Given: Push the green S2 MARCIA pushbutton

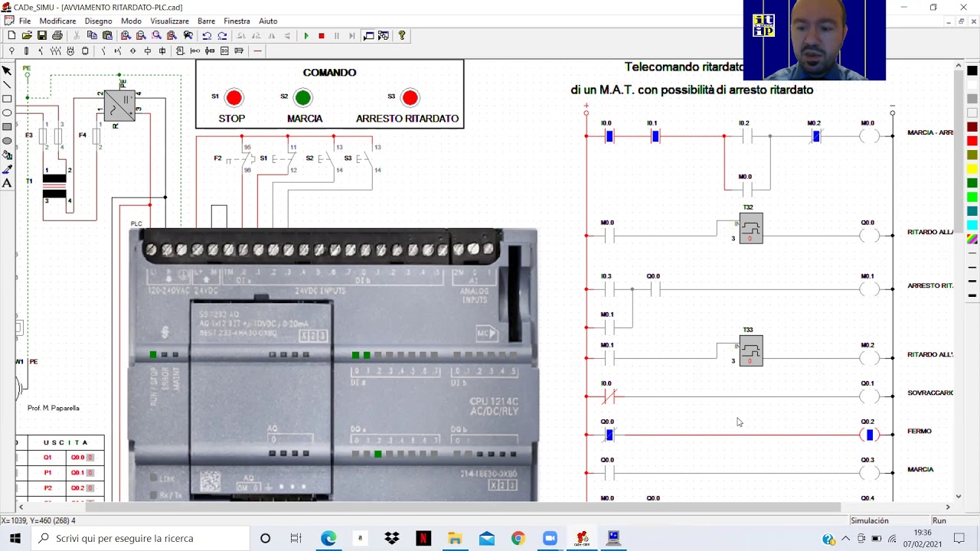Looking at the screenshot, I should click(303, 97).
